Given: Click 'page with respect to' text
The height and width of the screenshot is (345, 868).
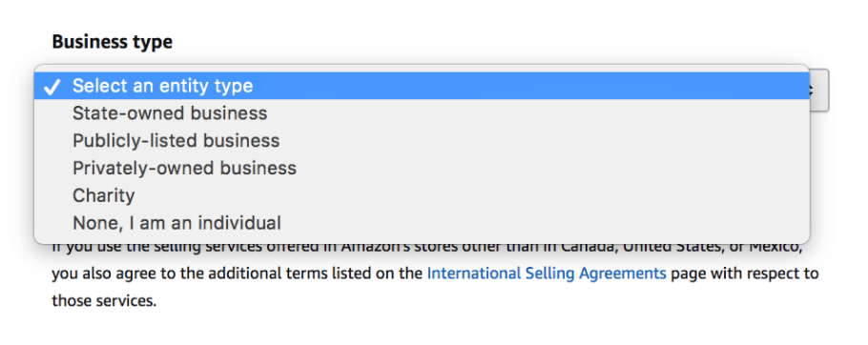Looking at the screenshot, I should pos(745,274).
